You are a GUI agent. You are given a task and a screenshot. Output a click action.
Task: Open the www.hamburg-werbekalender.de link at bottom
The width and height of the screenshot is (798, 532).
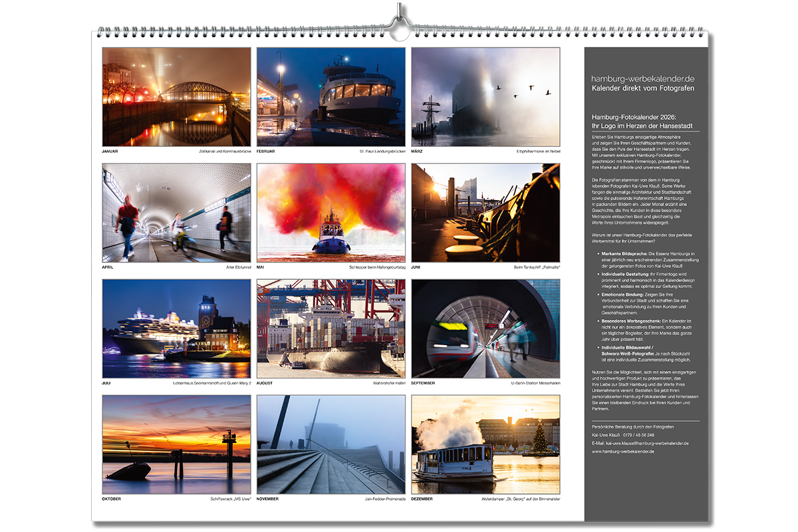(622, 452)
